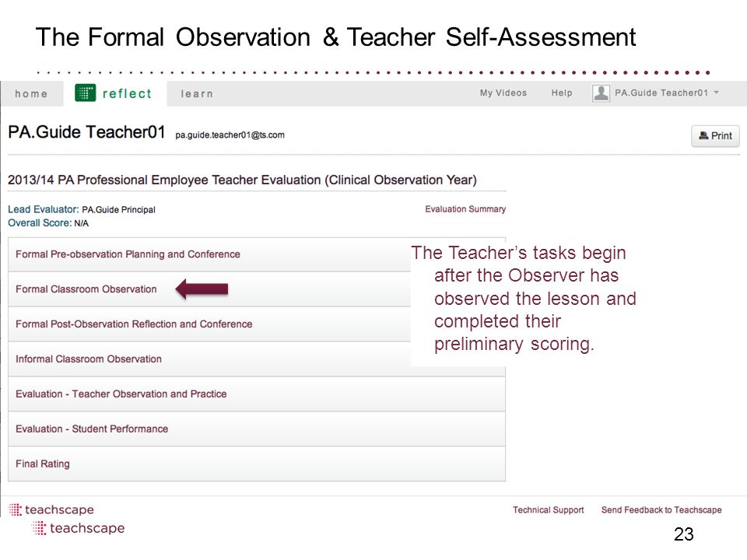This screenshot has height=560, width=747.
Task: Select Evaluation - Teacher Observation and Practice
Action: click(257, 394)
